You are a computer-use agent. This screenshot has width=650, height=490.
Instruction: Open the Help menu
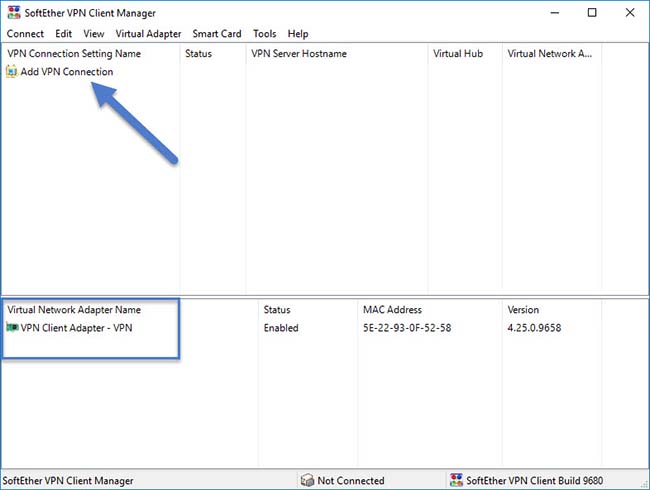[298, 34]
